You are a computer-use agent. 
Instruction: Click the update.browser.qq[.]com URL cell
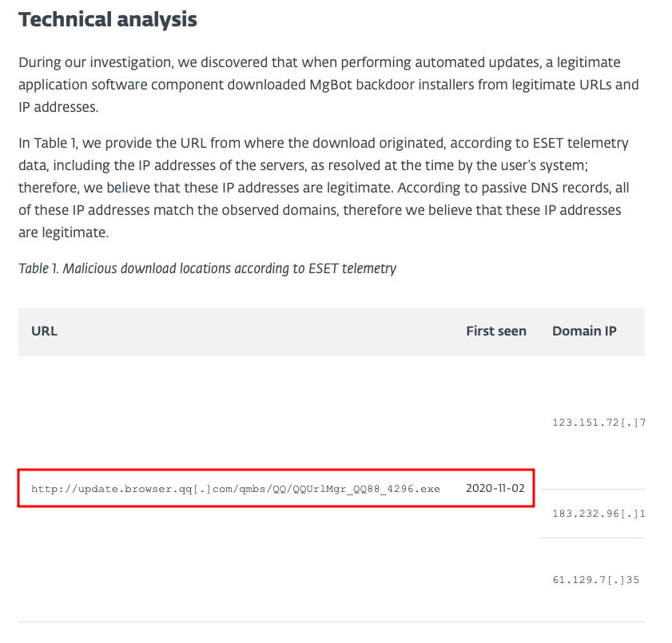pyautogui.click(x=235, y=489)
